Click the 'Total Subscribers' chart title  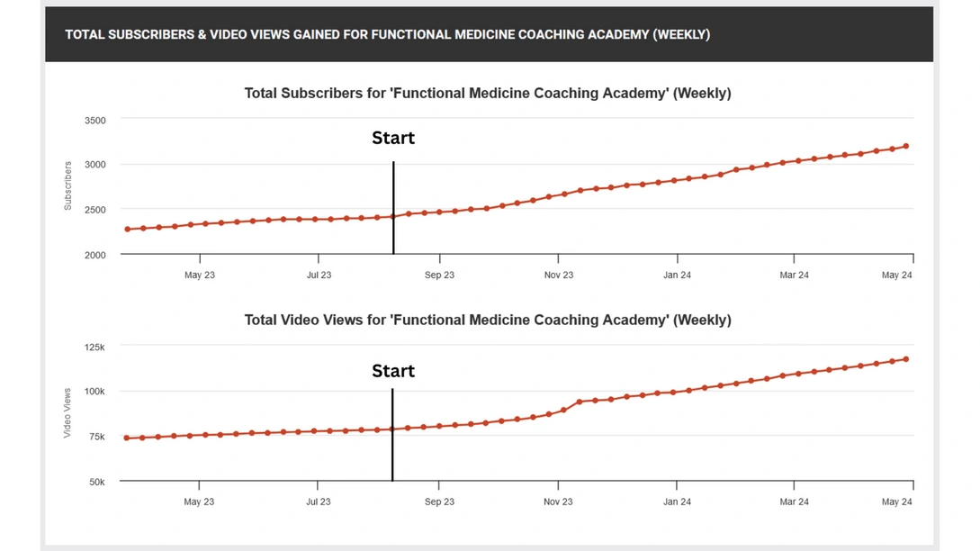click(488, 93)
